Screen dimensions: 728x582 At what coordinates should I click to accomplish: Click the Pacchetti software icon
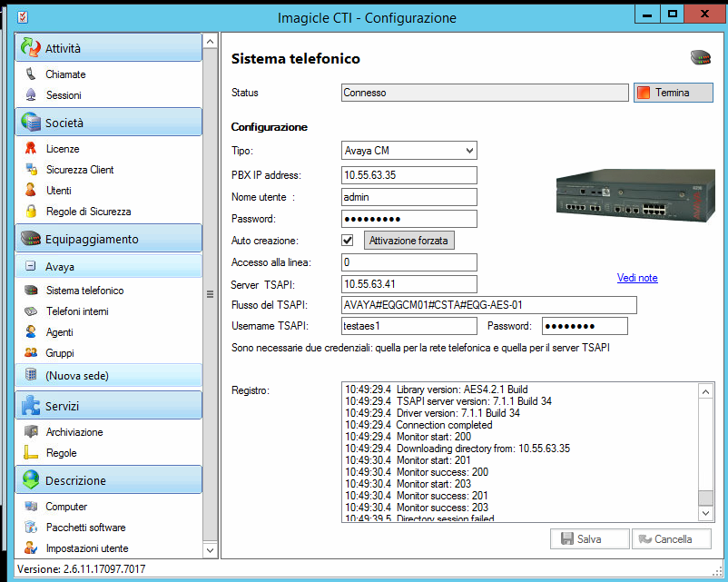point(31,528)
